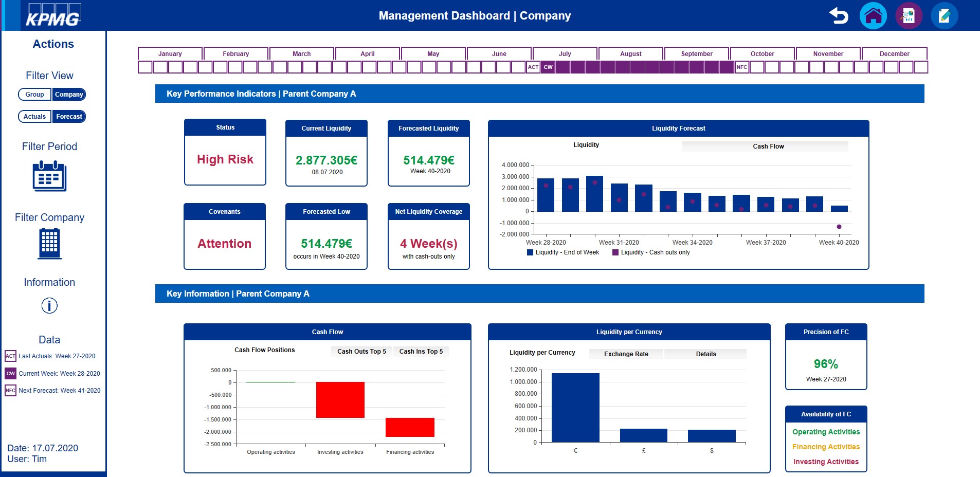Open the Filter Period calendar icon
Screen dimensions: 980x477
tap(49, 176)
